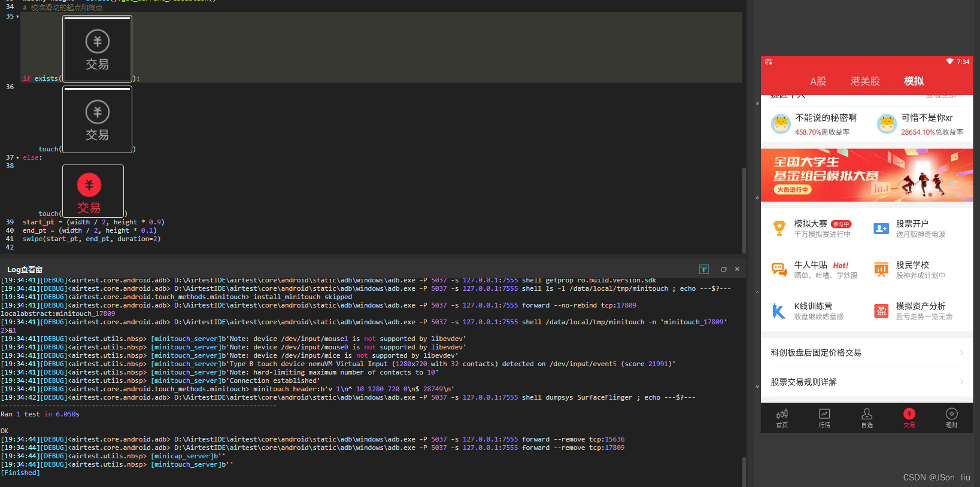This screenshot has width=980, height=487.
Task: Click the 'install_minitouch skipped' log entry
Action: [177, 297]
